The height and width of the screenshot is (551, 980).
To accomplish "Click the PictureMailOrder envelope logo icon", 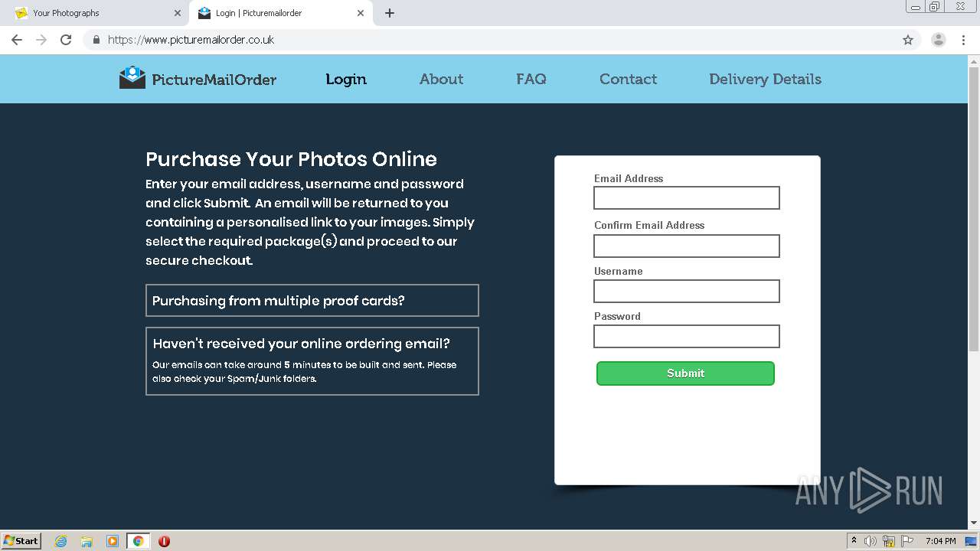I will 132,77.
